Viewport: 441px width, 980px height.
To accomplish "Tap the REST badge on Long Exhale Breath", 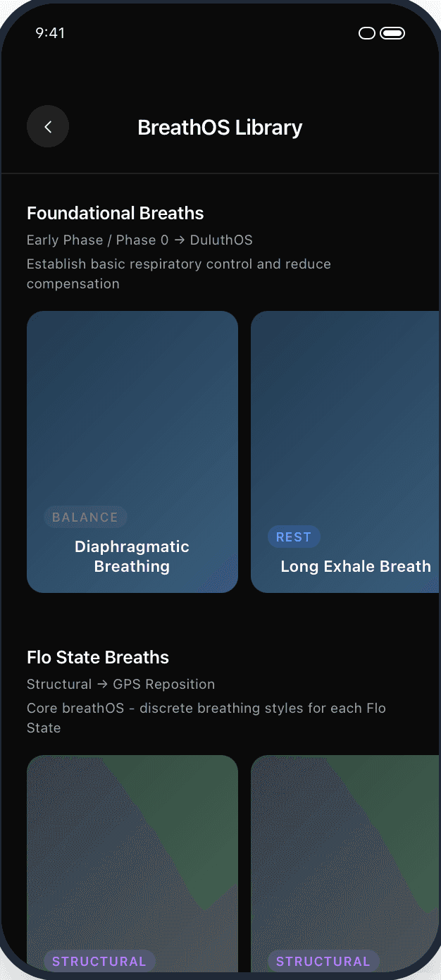I will pos(294,537).
